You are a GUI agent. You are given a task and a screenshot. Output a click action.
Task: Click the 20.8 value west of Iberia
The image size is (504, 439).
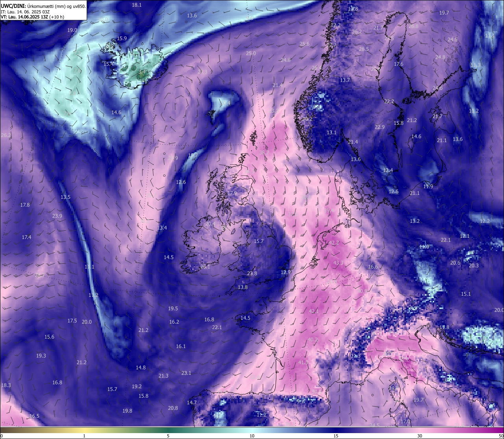click(173, 408)
